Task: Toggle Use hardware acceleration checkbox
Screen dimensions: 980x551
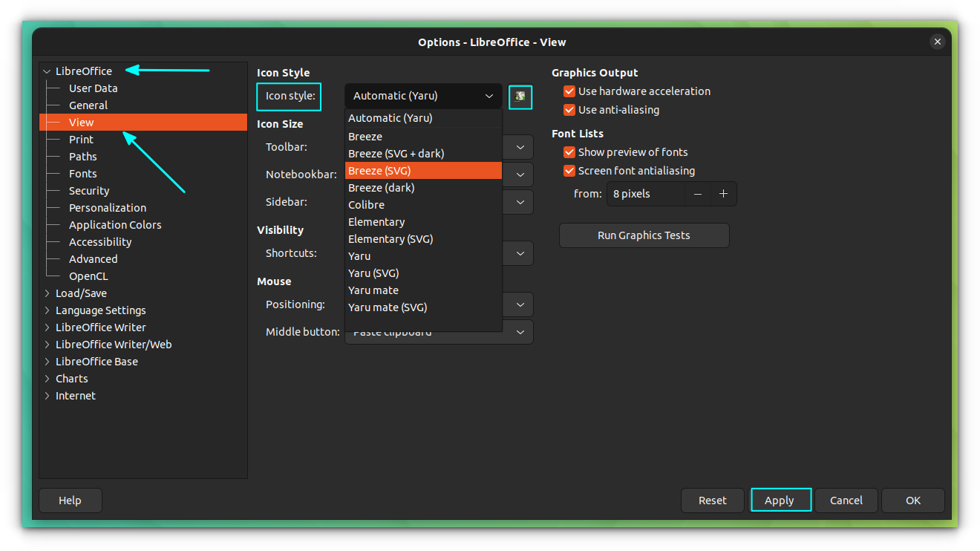Action: coord(569,91)
